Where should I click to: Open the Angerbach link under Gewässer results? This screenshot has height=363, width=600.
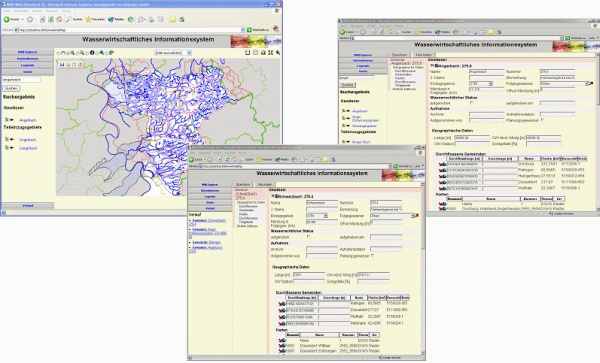pos(28,120)
